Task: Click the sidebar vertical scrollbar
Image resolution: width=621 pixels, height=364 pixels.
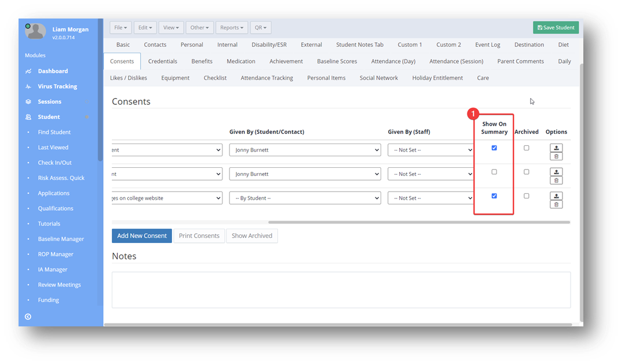Action: (100, 90)
